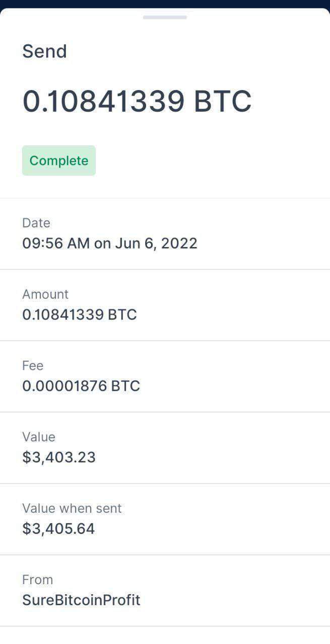This screenshot has width=330, height=644.
Task: Click the Fee field label
Action: [33, 366]
